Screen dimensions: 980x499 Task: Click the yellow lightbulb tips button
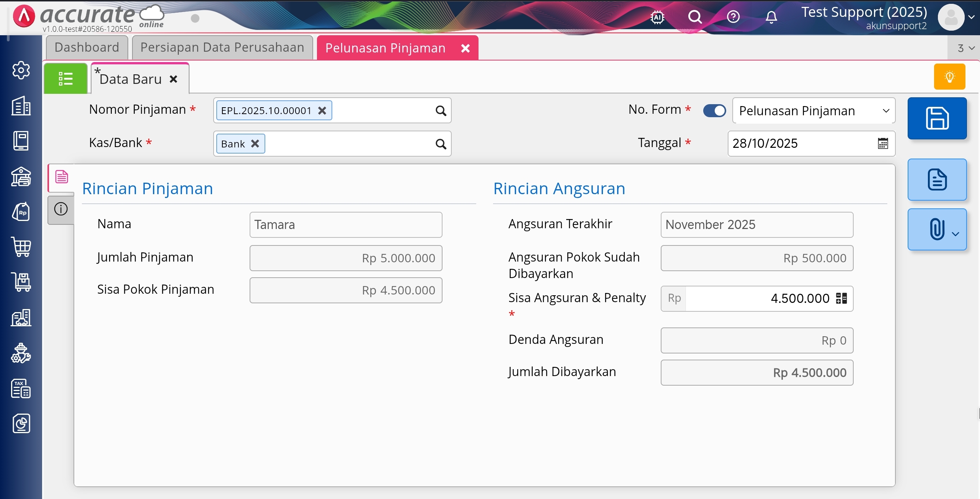click(949, 77)
